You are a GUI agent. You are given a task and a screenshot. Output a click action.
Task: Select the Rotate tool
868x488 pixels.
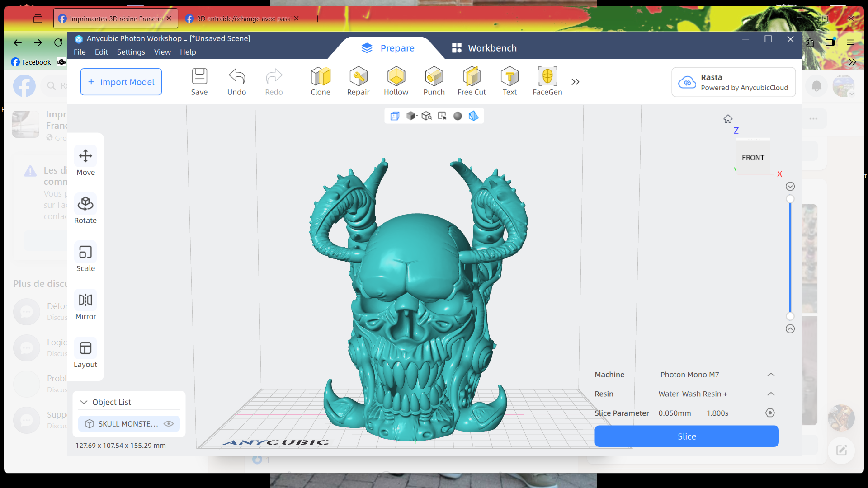(x=85, y=209)
